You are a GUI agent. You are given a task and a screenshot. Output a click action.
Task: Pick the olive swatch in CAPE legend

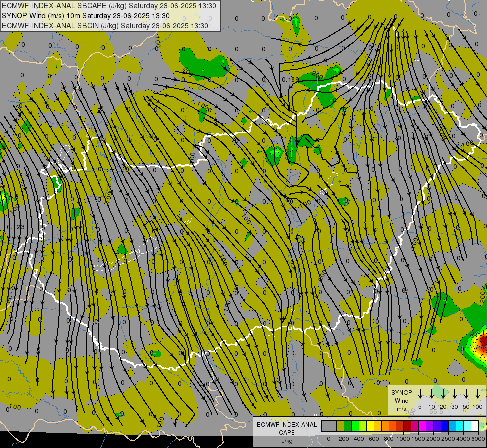point(340,426)
